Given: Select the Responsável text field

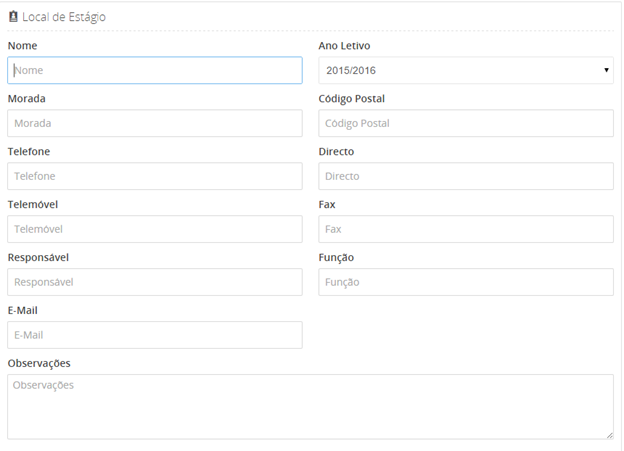Looking at the screenshot, I should 154,282.
